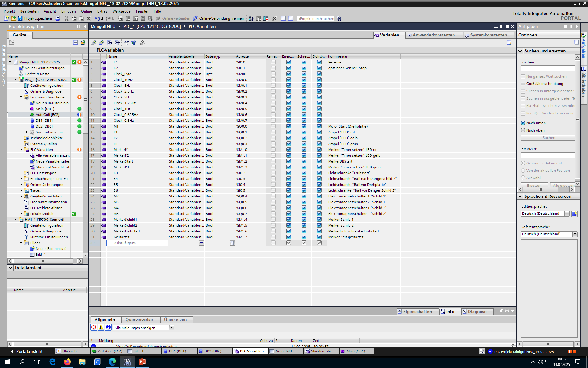This screenshot has width=588, height=368.
Task: Click the undo arrow in toolbar
Action: pyautogui.click(x=97, y=18)
